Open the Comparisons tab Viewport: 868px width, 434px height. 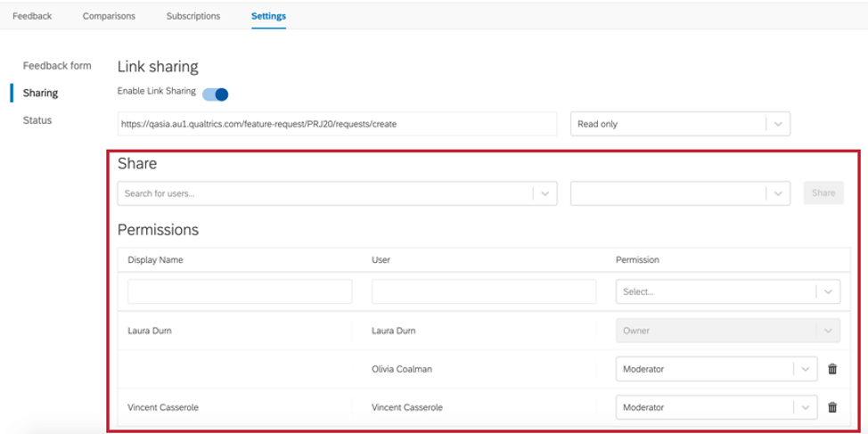(109, 16)
